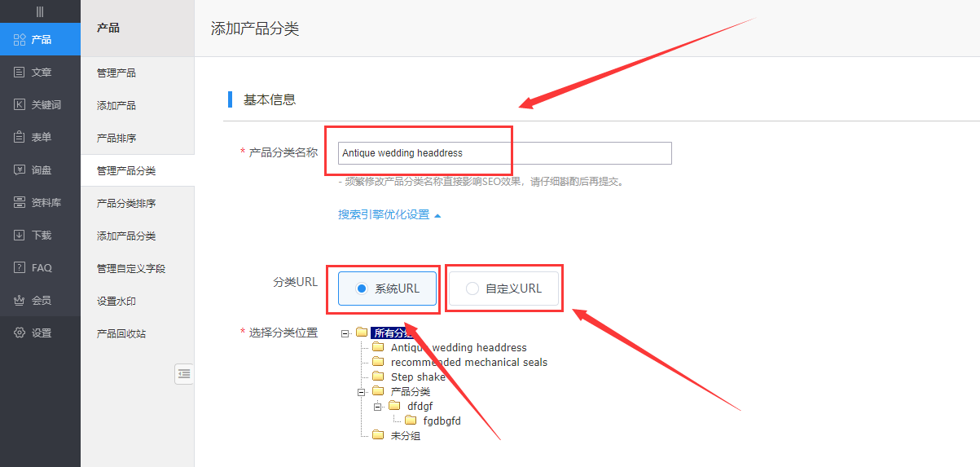Collapse the submenu panel toggle icon
This screenshot has width=980, height=467.
(184, 373)
